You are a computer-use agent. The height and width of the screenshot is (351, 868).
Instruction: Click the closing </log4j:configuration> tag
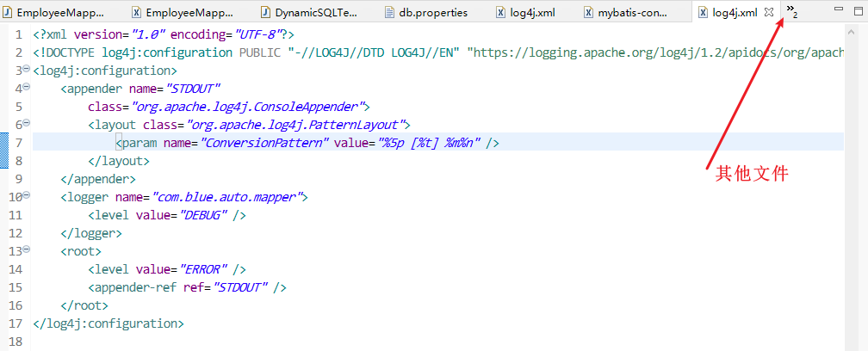point(108,323)
